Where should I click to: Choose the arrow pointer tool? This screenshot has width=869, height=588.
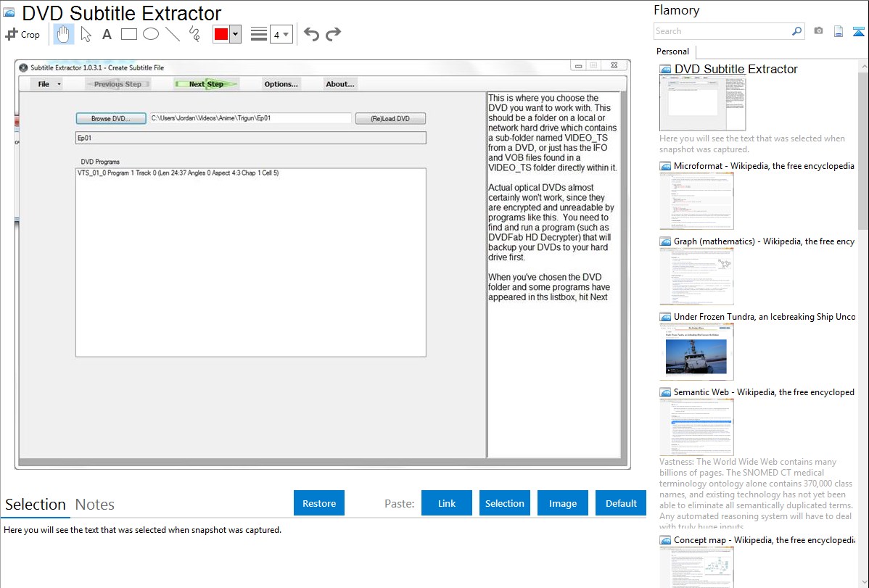pos(86,34)
